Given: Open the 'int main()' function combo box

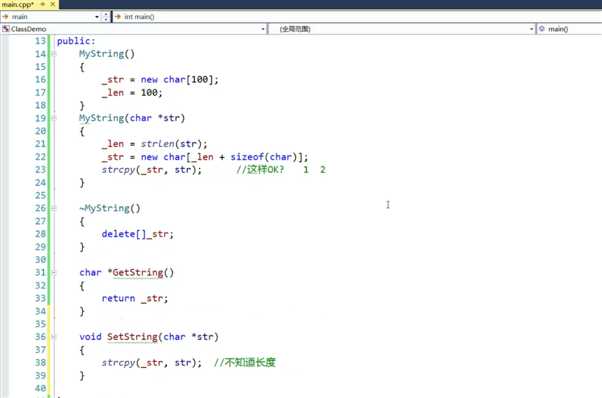Looking at the screenshot, I should (357, 17).
